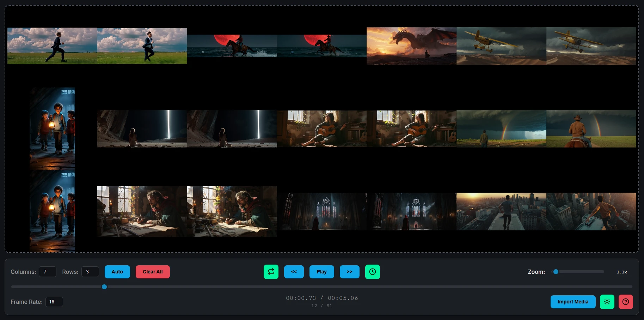Toggle the sun brightness theme icon
Screen dimensions: 644x320
[x=607, y=302]
